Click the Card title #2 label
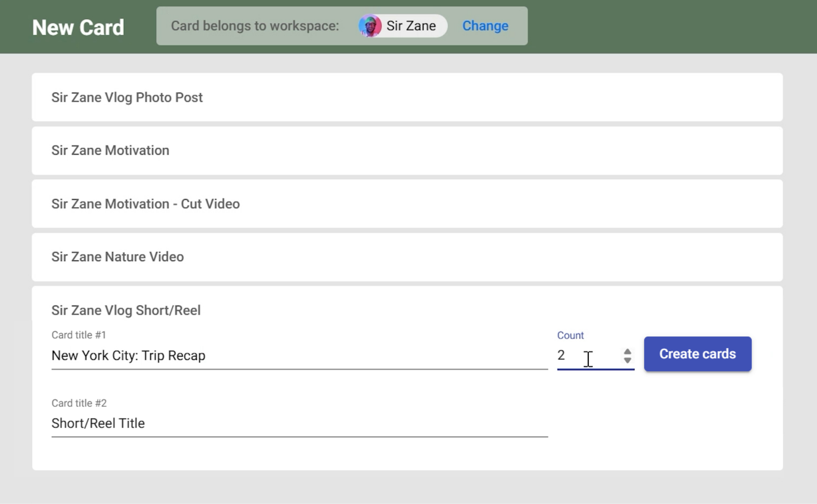 click(79, 403)
